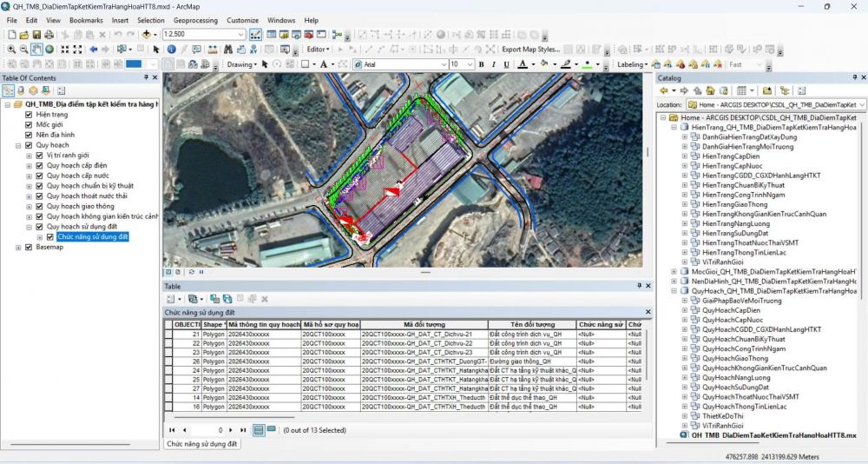Toggle Vị trí ranh giới layer visibility

(x=39, y=156)
